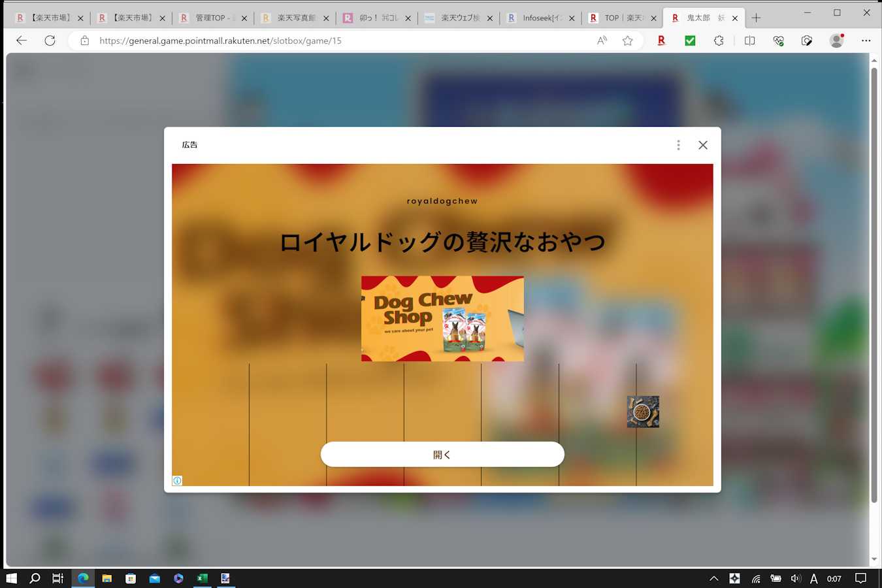Open the Windows notification center
This screenshot has height=588, width=882.
pyautogui.click(x=861, y=578)
